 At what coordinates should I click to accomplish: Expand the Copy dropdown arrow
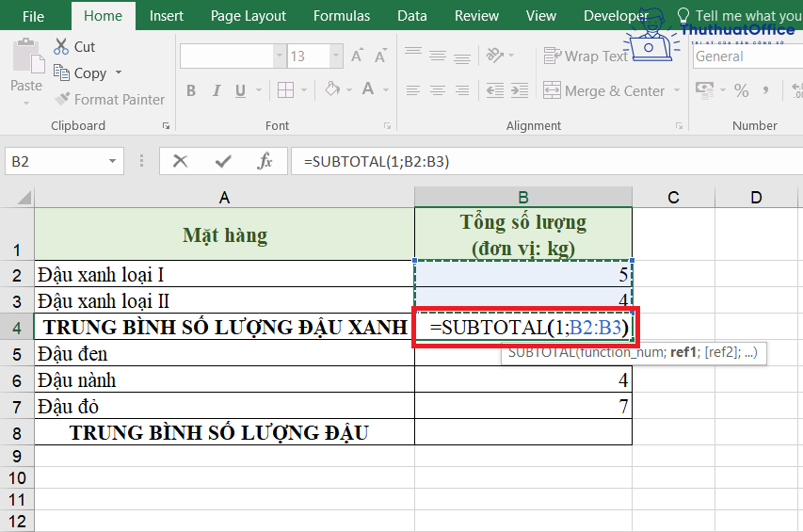(x=119, y=73)
